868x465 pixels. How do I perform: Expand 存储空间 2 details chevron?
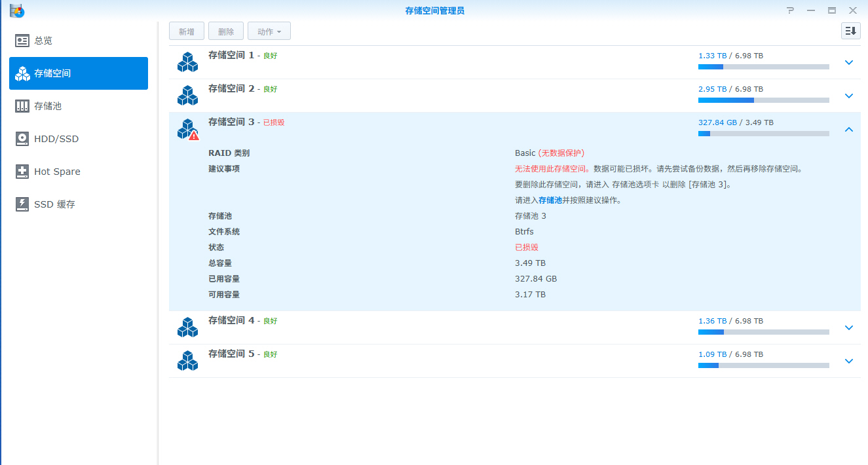point(849,96)
